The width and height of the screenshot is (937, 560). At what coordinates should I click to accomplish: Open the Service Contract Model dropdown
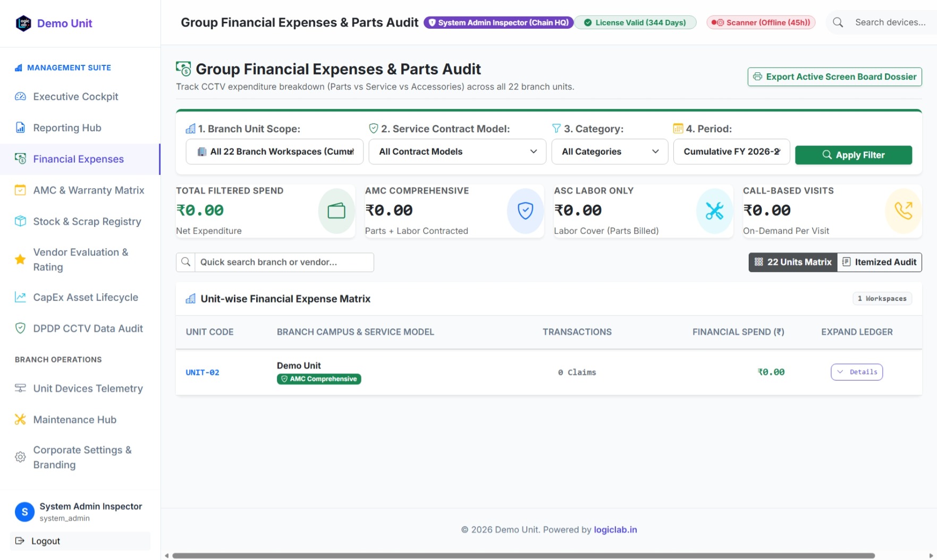[458, 151]
